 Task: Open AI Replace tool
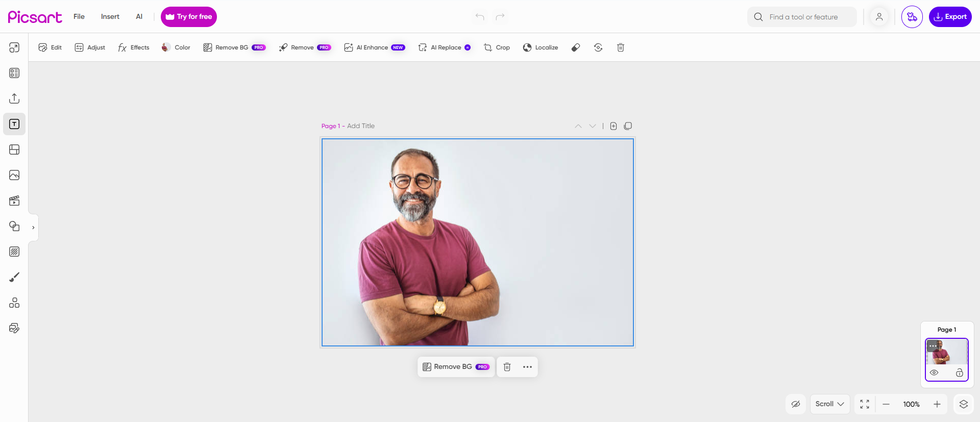pyautogui.click(x=445, y=47)
